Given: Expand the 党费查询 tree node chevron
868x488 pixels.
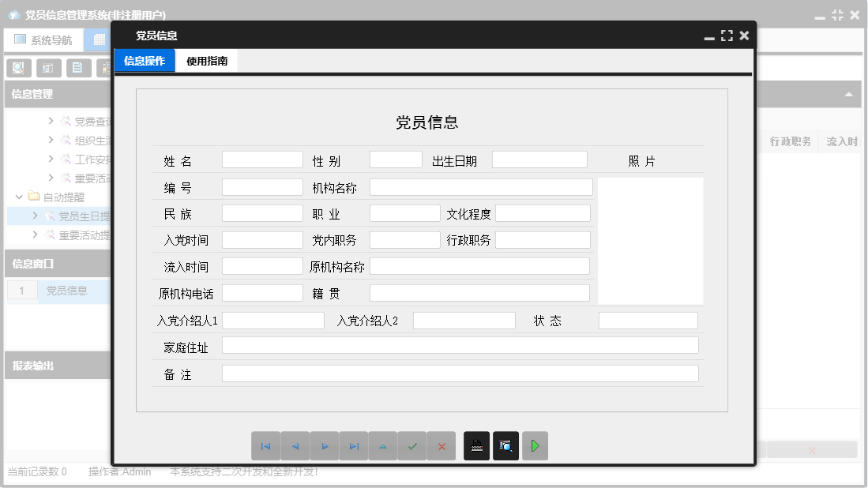Looking at the screenshot, I should (x=51, y=121).
